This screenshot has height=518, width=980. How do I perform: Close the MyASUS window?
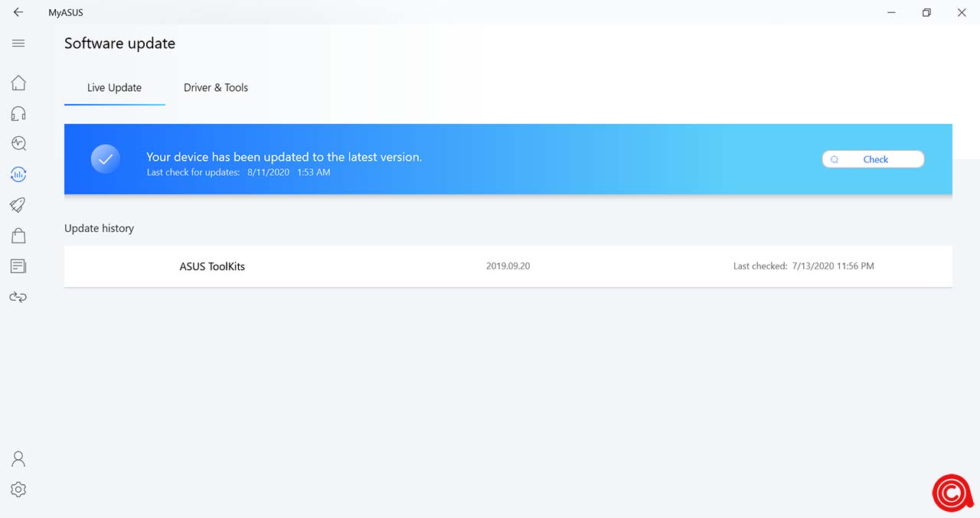962,12
